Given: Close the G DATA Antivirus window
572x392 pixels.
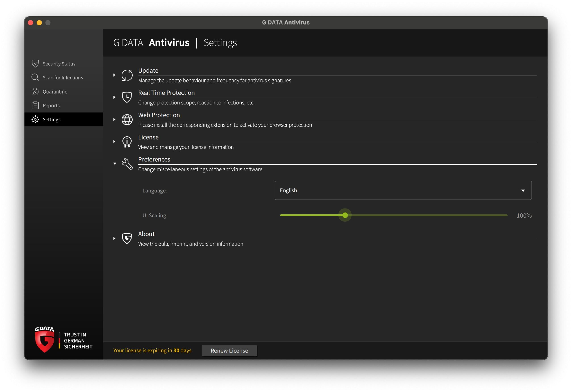Looking at the screenshot, I should click(x=31, y=23).
